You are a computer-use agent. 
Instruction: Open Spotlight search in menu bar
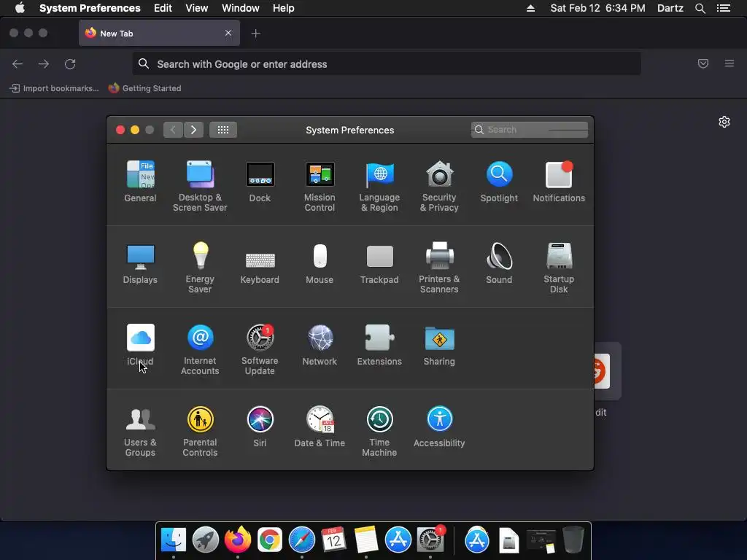(700, 8)
